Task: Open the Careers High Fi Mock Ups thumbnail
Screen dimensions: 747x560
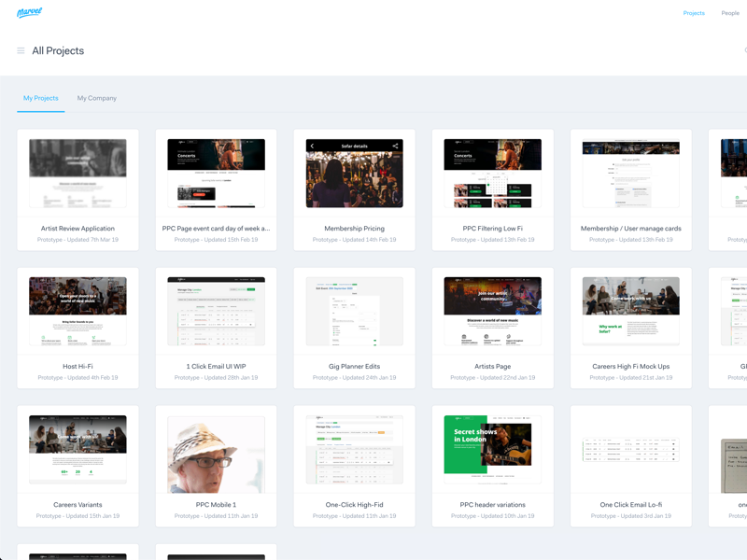Action: tap(631, 312)
